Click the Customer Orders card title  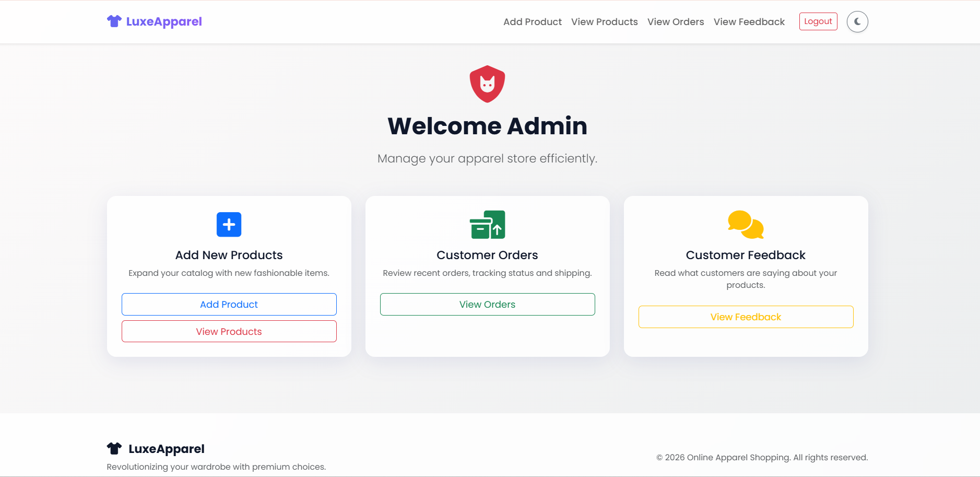[488, 255]
